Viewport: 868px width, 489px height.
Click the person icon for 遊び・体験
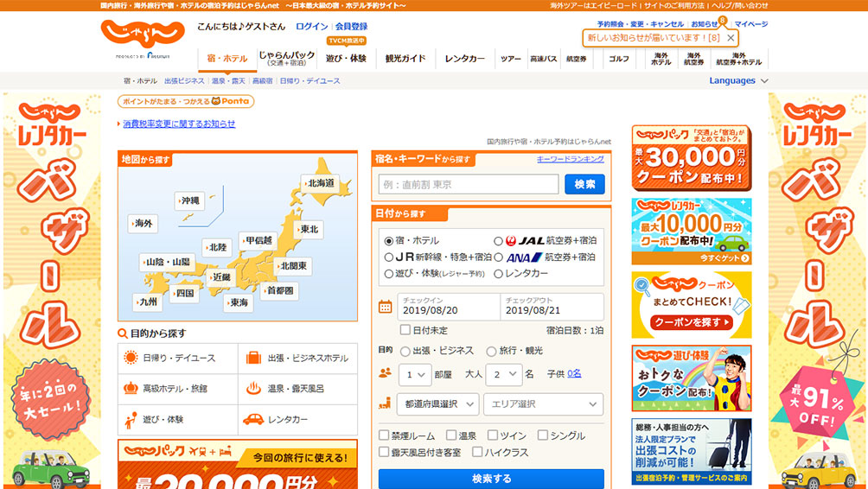click(131, 420)
